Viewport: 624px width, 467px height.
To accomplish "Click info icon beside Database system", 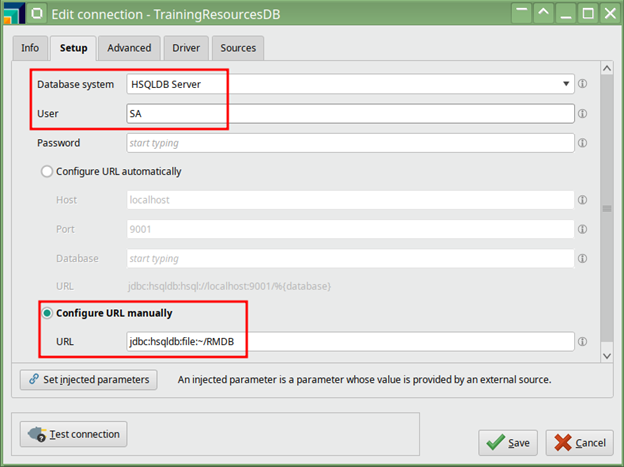I will click(582, 84).
